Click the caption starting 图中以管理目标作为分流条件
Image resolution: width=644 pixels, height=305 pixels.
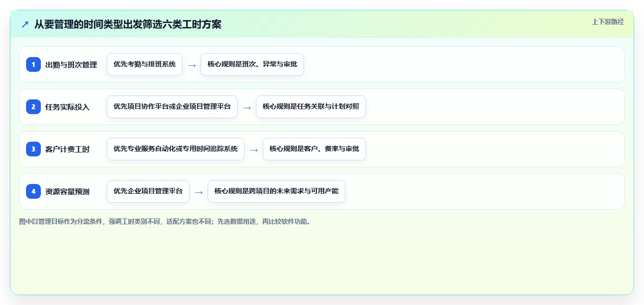point(165,221)
